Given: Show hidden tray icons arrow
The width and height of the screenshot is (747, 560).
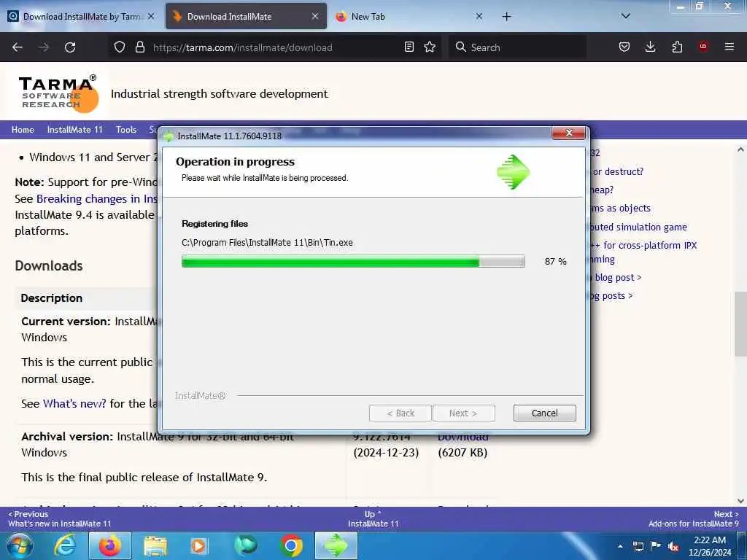Looking at the screenshot, I should (620, 546).
